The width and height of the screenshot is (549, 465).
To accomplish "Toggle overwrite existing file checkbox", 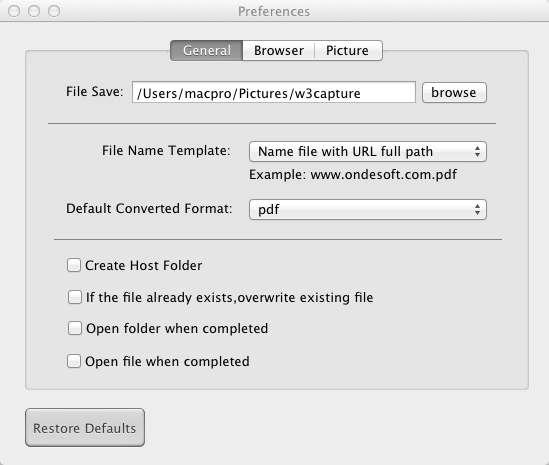I will tap(75, 297).
